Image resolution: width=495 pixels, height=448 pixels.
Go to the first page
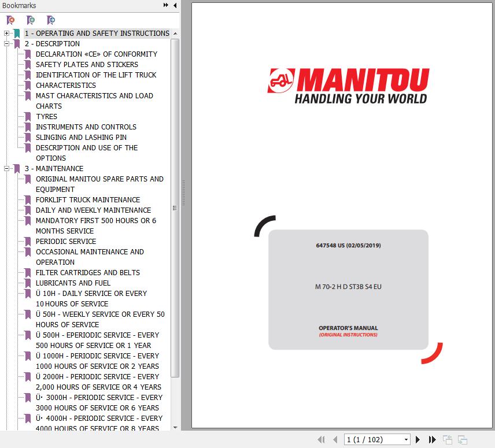pyautogui.click(x=322, y=439)
